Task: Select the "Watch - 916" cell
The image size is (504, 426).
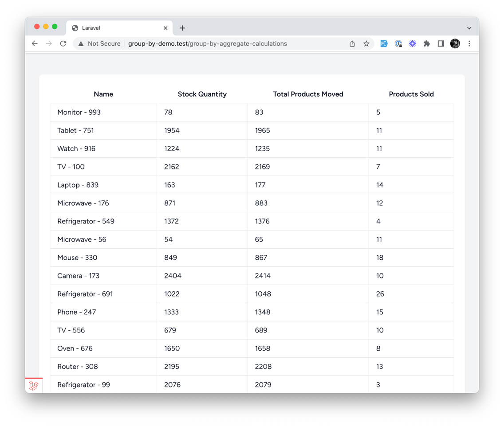Action: point(103,149)
